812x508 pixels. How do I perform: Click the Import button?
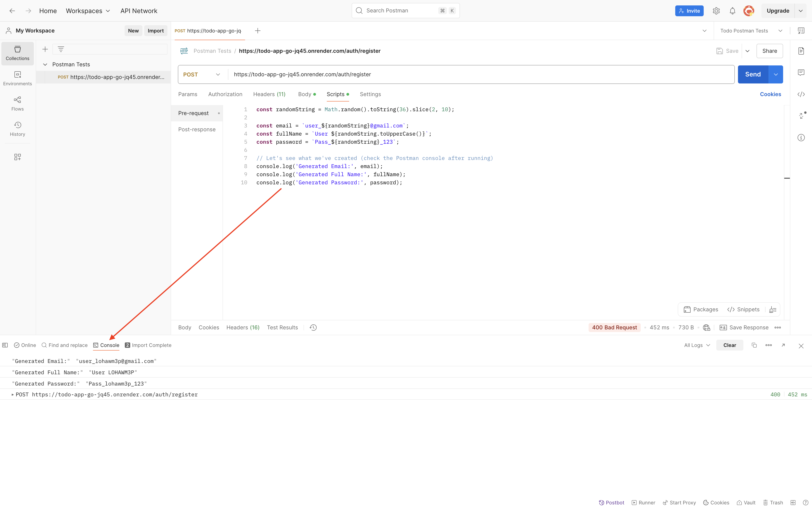coord(156,31)
